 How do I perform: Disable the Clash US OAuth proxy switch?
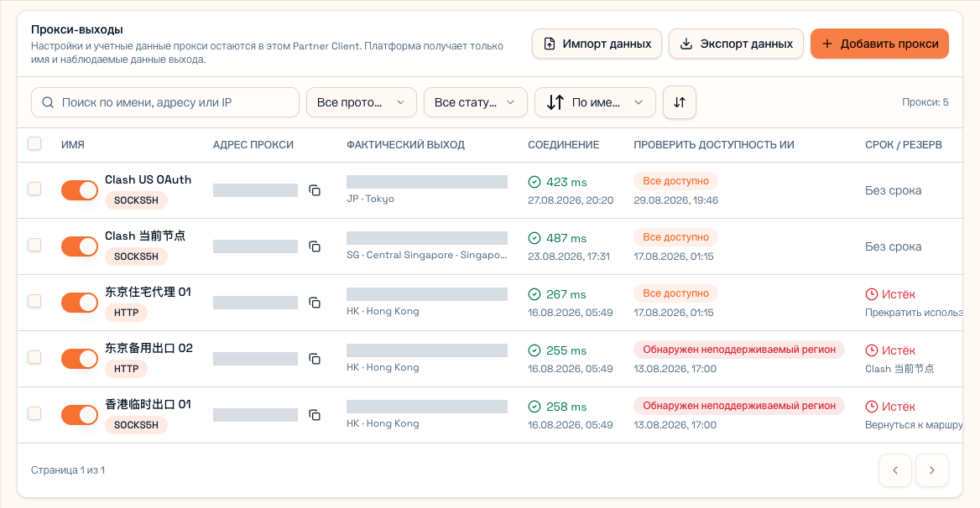pos(80,190)
